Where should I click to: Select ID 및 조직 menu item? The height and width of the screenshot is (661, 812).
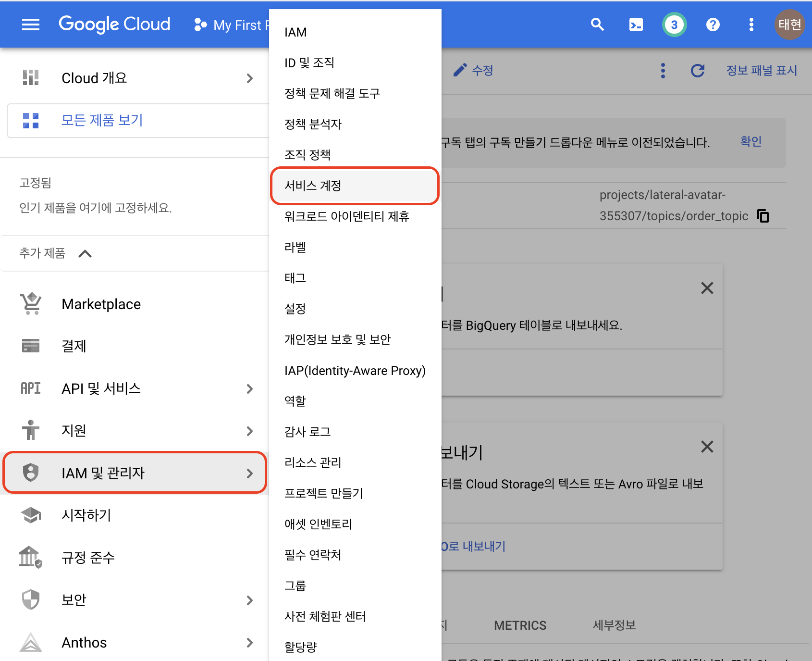tap(355, 62)
